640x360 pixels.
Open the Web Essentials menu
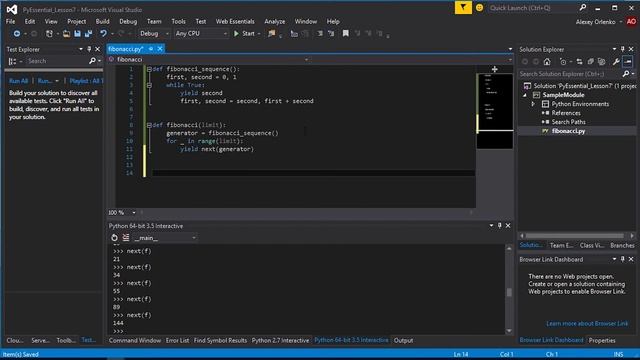coord(235,21)
